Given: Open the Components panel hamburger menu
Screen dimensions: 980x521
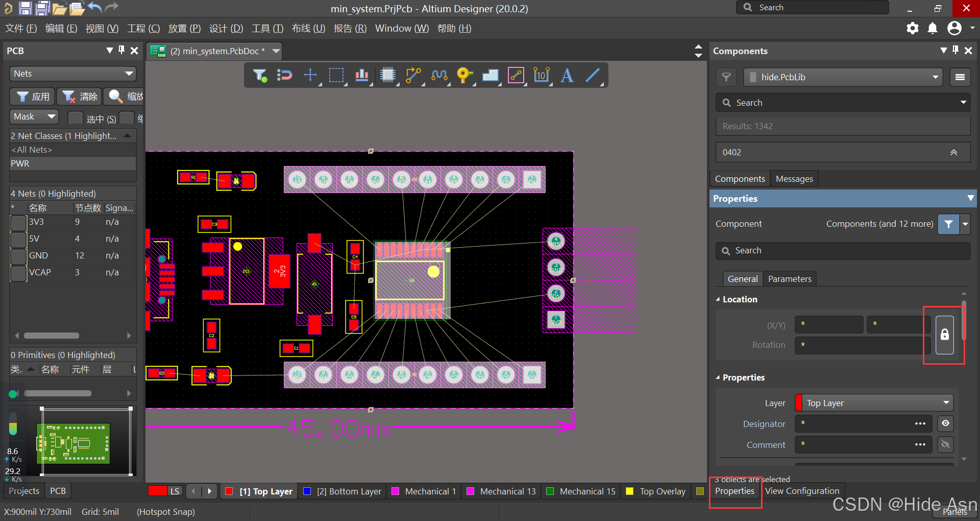Looking at the screenshot, I should (960, 77).
